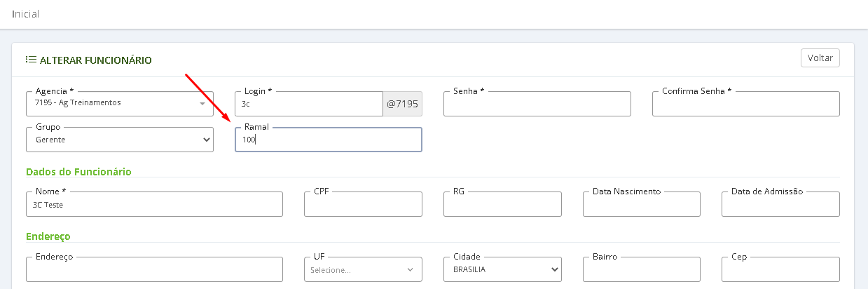This screenshot has width=868, height=289.
Task: Focus the Login input field
Action: coord(309,104)
